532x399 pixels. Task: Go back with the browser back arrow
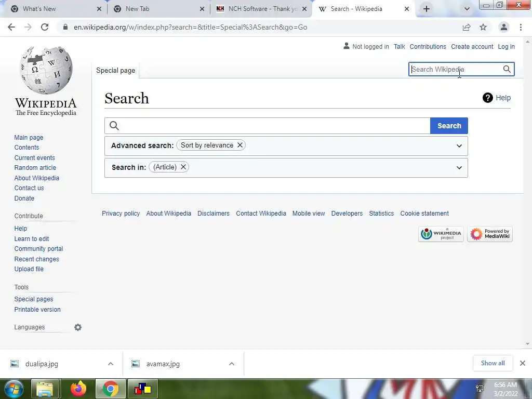coord(11,27)
